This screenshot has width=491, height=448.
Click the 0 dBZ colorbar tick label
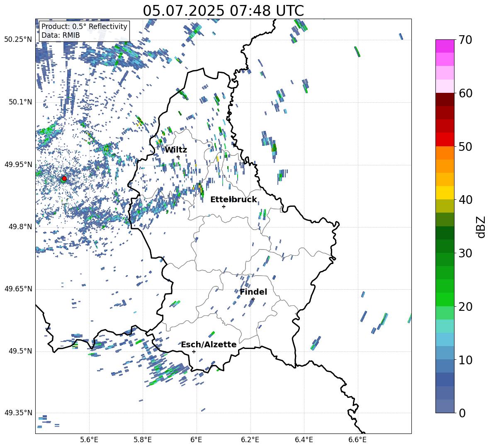coord(462,413)
